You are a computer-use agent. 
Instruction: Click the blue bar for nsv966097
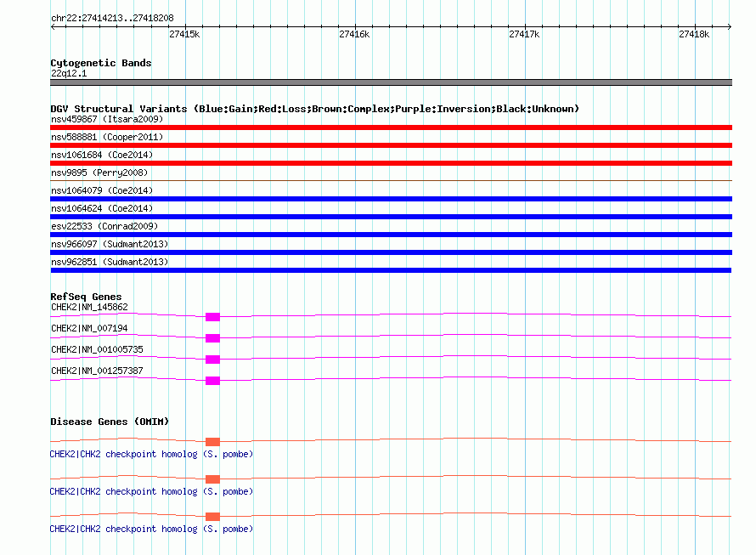coord(391,252)
